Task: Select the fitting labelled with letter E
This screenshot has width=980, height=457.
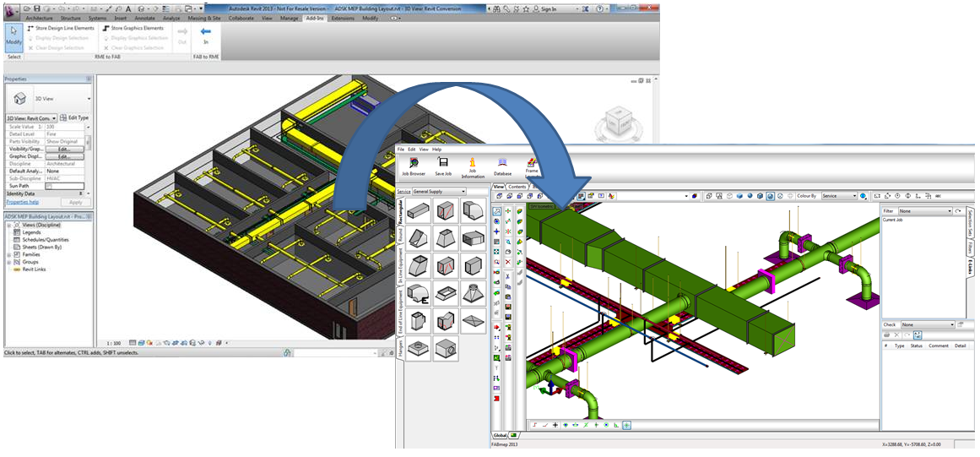Action: pyautogui.click(x=419, y=293)
